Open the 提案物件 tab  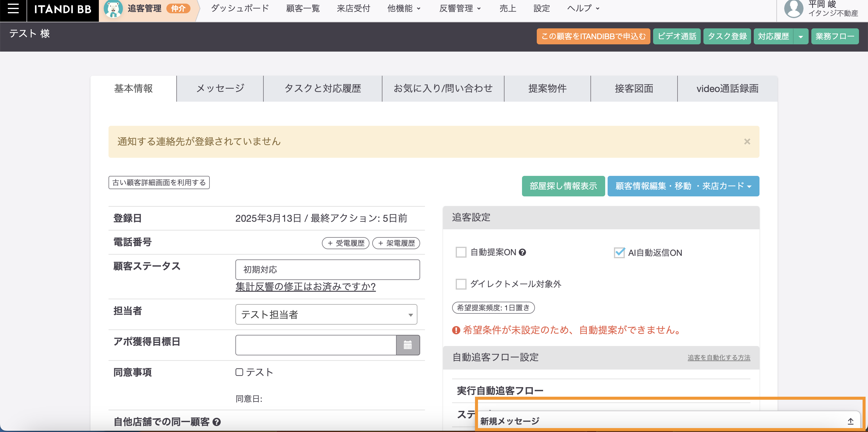point(547,89)
